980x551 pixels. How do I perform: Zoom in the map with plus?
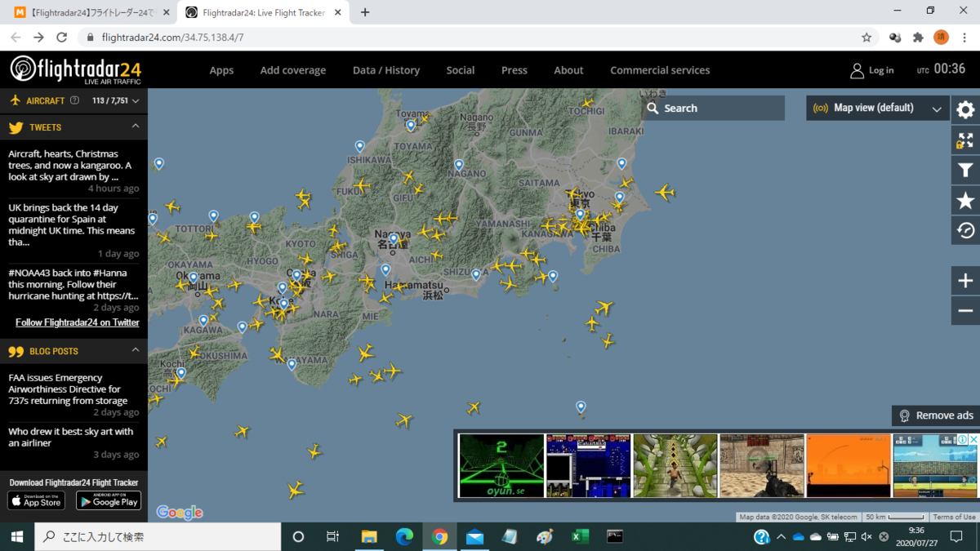click(x=965, y=281)
